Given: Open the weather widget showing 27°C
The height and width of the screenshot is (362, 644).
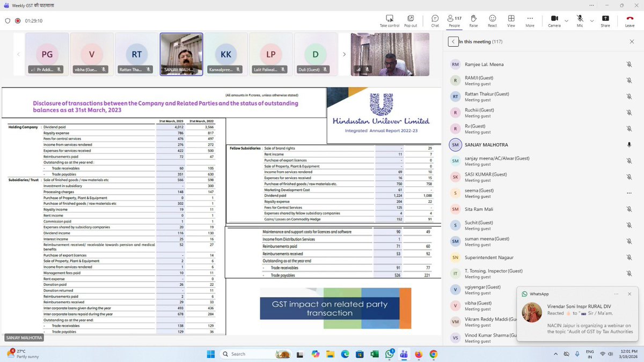Looking at the screenshot, I should point(21,353).
